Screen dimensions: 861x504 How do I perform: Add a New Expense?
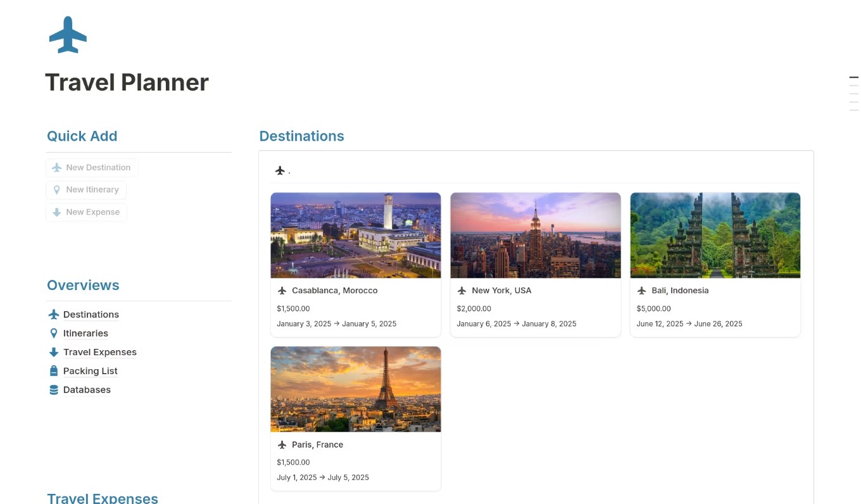pos(86,212)
